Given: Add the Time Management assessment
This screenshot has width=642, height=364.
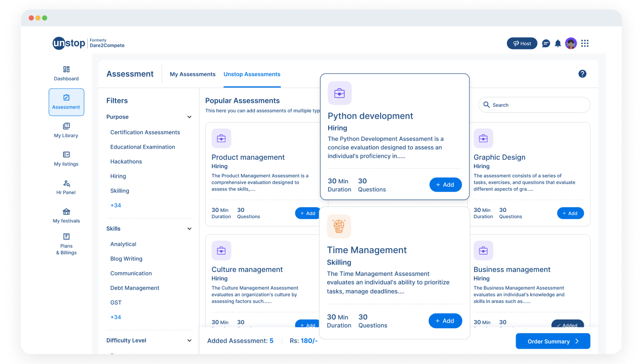Looking at the screenshot, I should coord(445,321).
